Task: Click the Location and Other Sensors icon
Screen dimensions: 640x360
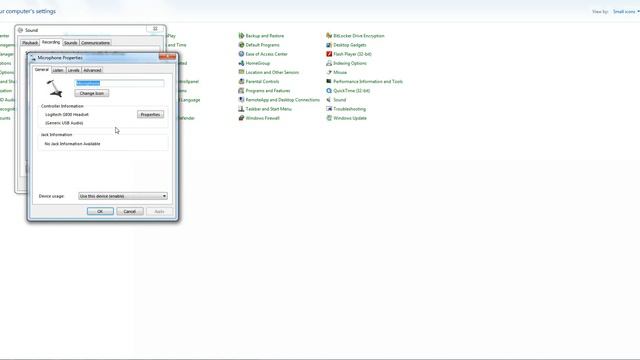Action: point(241,72)
